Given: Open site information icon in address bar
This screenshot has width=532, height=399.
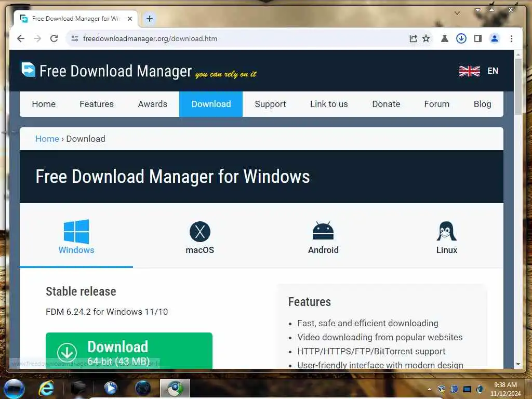Looking at the screenshot, I should pyautogui.click(x=75, y=38).
